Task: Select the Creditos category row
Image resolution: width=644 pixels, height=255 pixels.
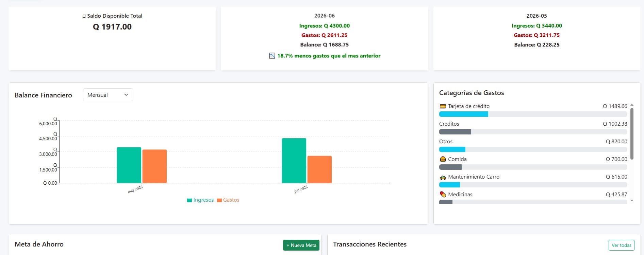Action: (x=533, y=128)
